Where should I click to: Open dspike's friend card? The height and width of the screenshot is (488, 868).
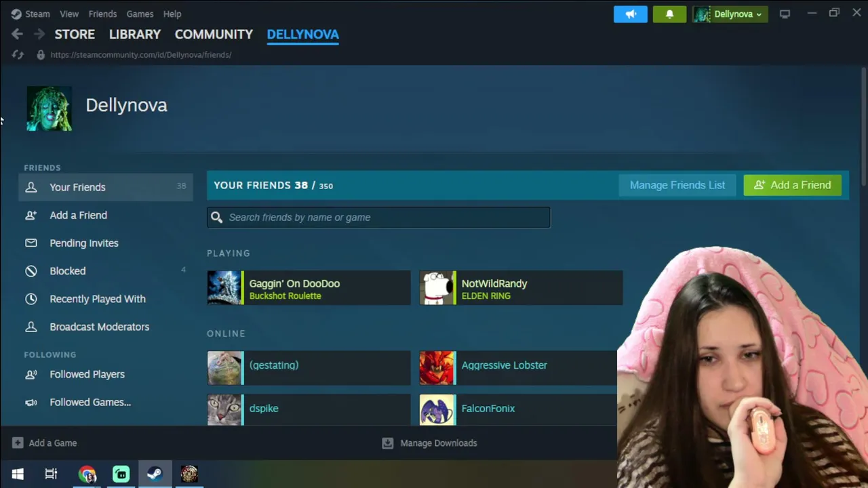pyautogui.click(x=309, y=409)
